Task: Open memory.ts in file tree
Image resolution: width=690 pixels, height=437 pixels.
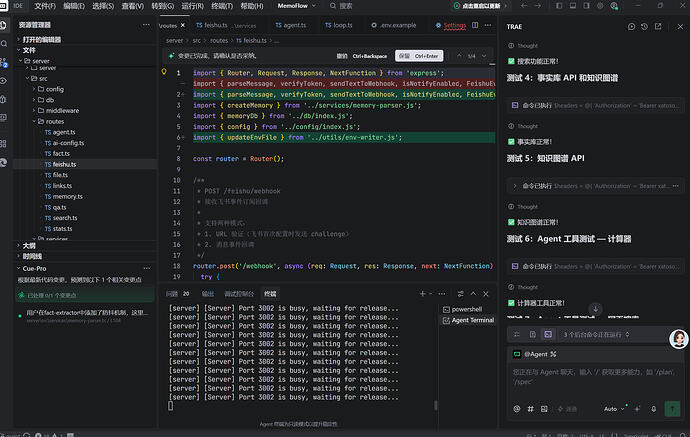Action: point(67,196)
